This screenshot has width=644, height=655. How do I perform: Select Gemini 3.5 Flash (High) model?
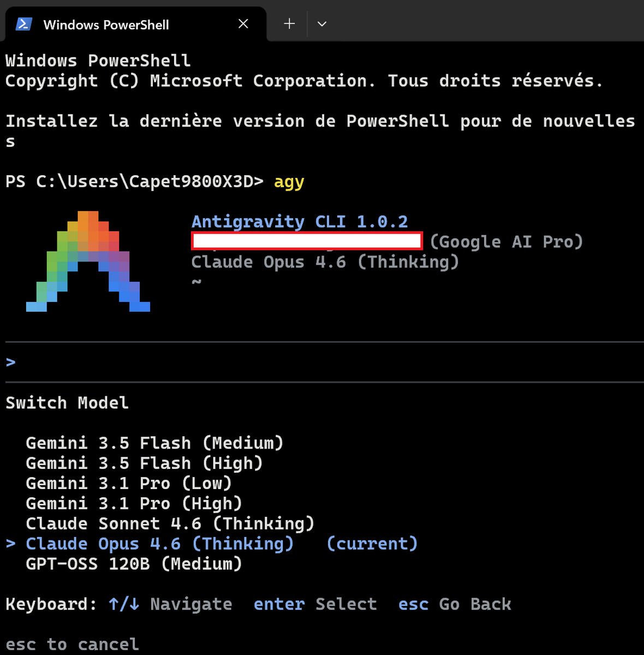coord(144,463)
